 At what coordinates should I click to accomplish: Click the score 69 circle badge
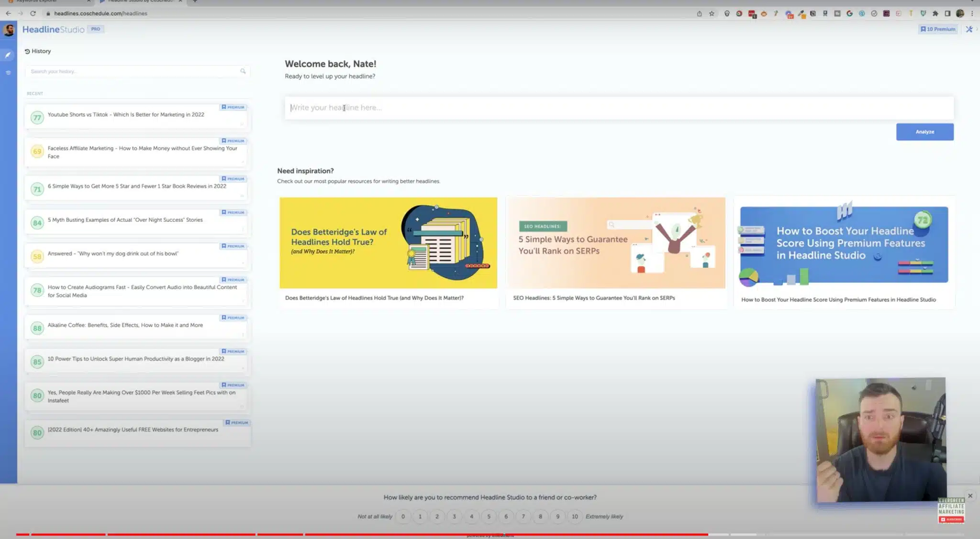(37, 152)
